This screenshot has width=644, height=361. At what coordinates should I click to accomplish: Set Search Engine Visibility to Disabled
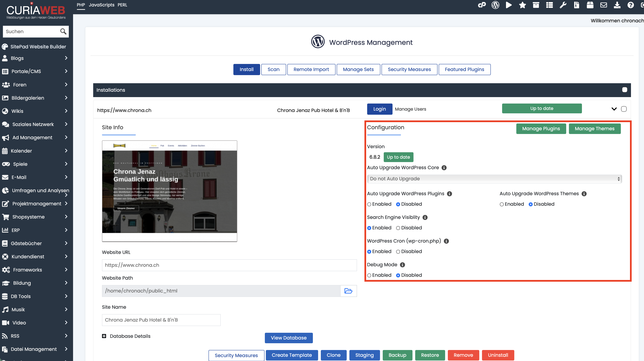click(398, 228)
